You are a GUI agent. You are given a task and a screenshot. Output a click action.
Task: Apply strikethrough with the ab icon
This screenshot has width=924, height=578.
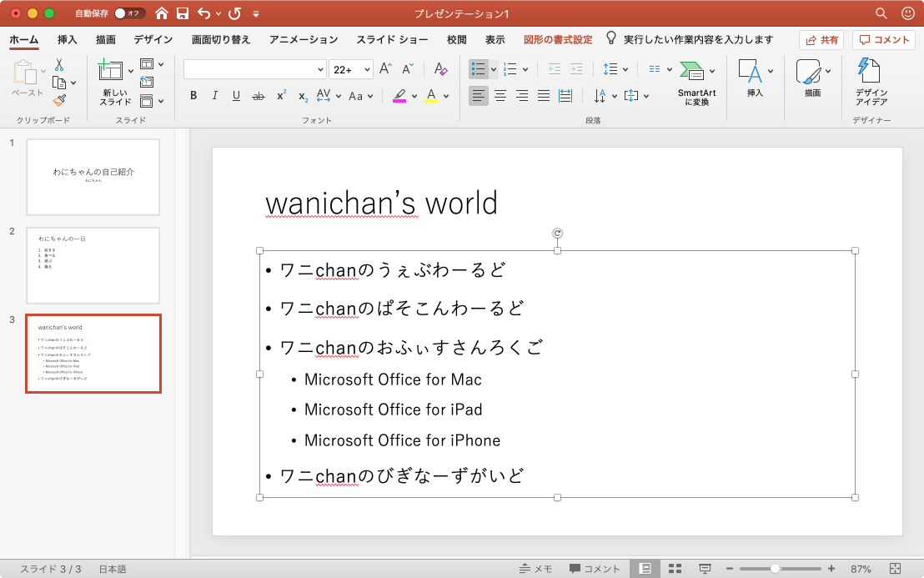tap(259, 96)
